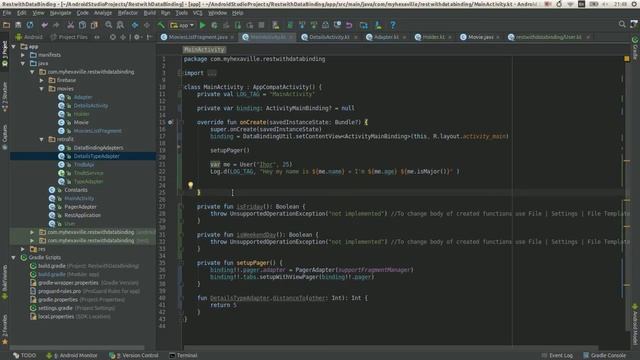This screenshot has height=360, width=640.
Task: Select the Project Files view tab
Action: pos(69,37)
